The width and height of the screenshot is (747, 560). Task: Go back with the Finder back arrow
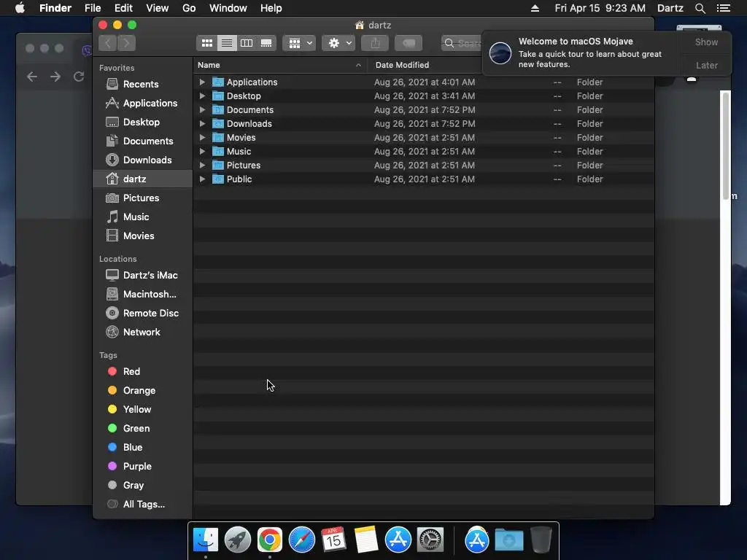tap(108, 43)
